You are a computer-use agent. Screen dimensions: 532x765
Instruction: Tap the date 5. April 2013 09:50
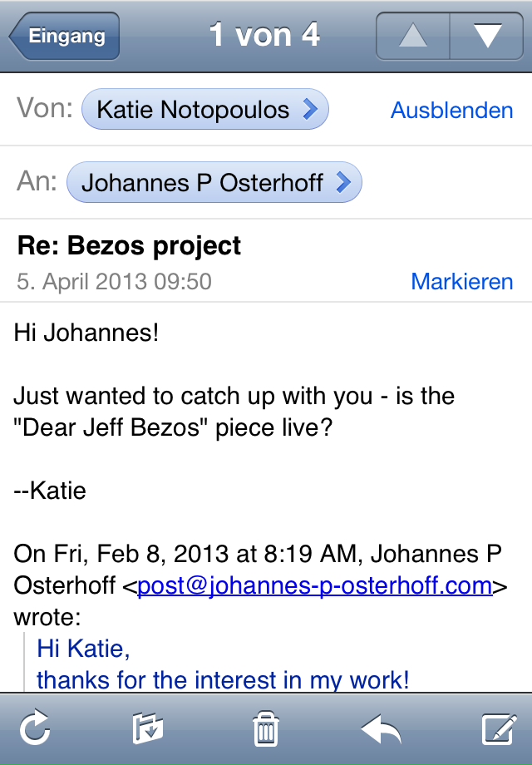coord(114,281)
